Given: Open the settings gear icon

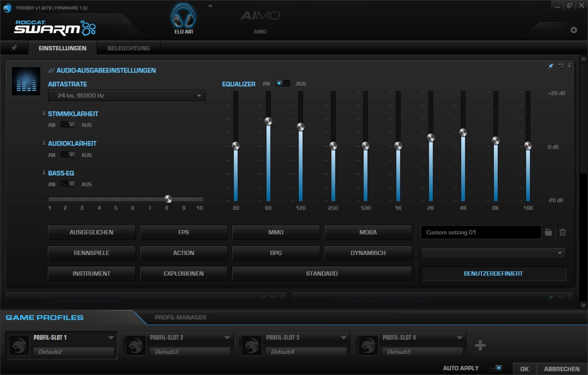Looking at the screenshot, I should (574, 30).
